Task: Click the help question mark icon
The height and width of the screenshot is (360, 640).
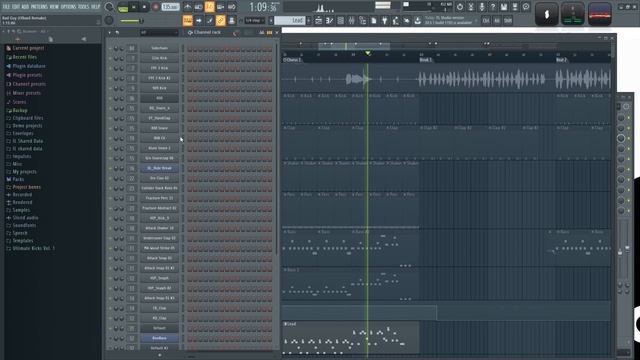Action: [x=493, y=7]
